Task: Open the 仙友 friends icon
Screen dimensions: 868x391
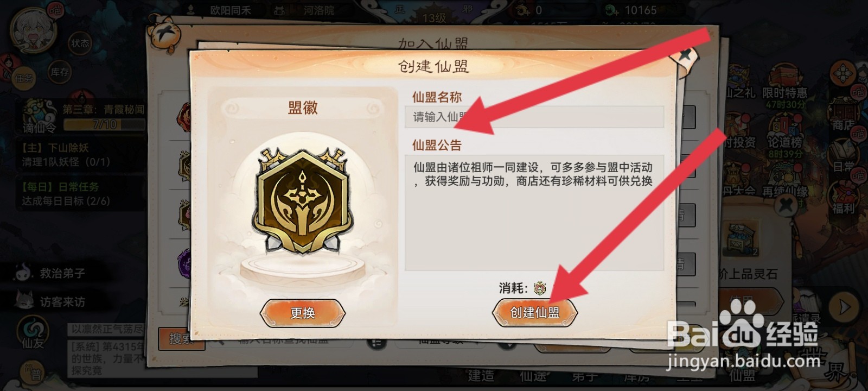Action: coord(33,332)
